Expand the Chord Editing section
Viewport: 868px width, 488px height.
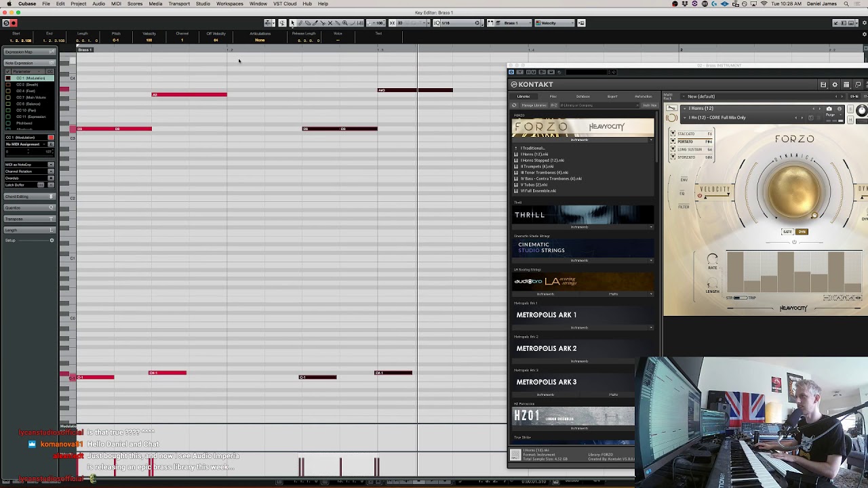click(30, 197)
